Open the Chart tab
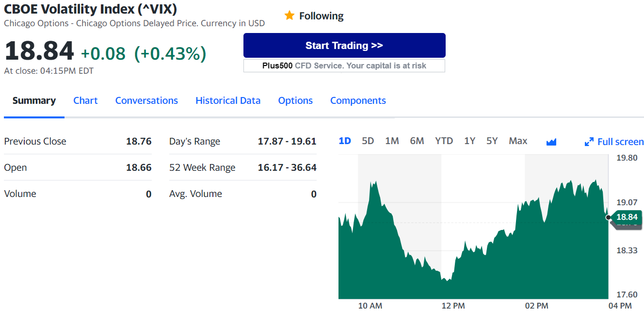Viewport: 644px width, 311px height. (x=85, y=100)
